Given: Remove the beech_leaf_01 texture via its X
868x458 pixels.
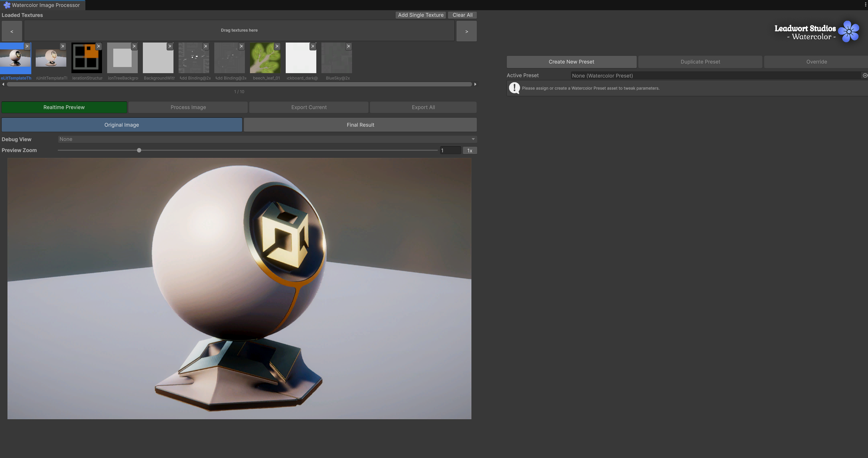Looking at the screenshot, I should click(x=277, y=46).
